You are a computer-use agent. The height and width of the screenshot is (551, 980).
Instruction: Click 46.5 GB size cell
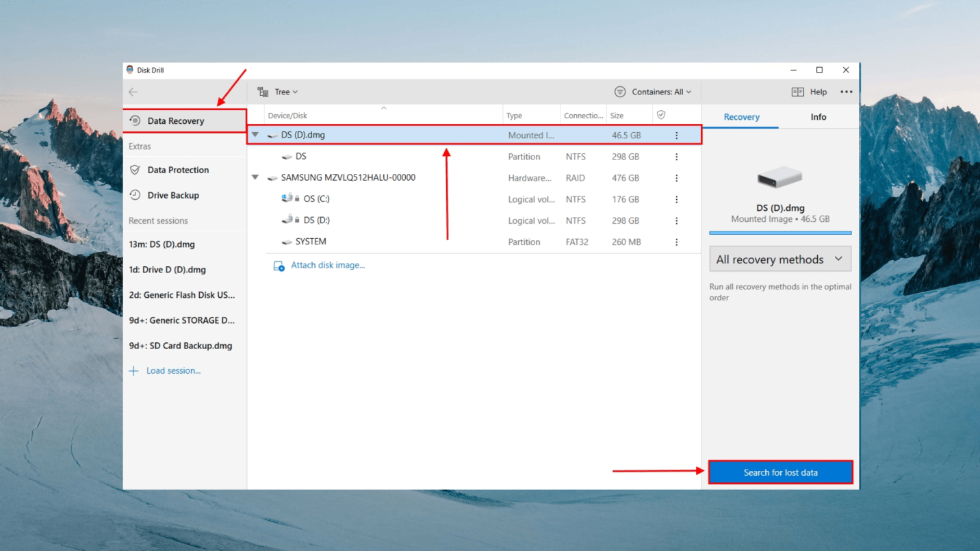[x=626, y=136]
